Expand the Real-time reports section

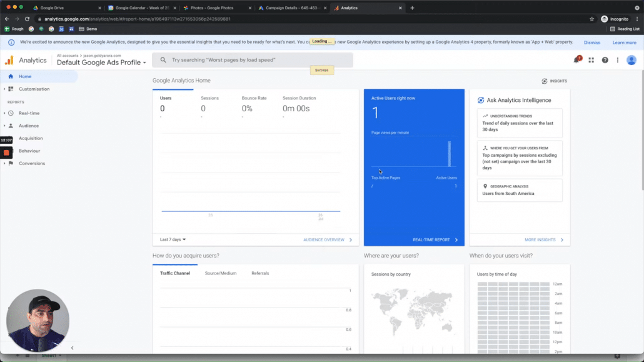(4, 113)
